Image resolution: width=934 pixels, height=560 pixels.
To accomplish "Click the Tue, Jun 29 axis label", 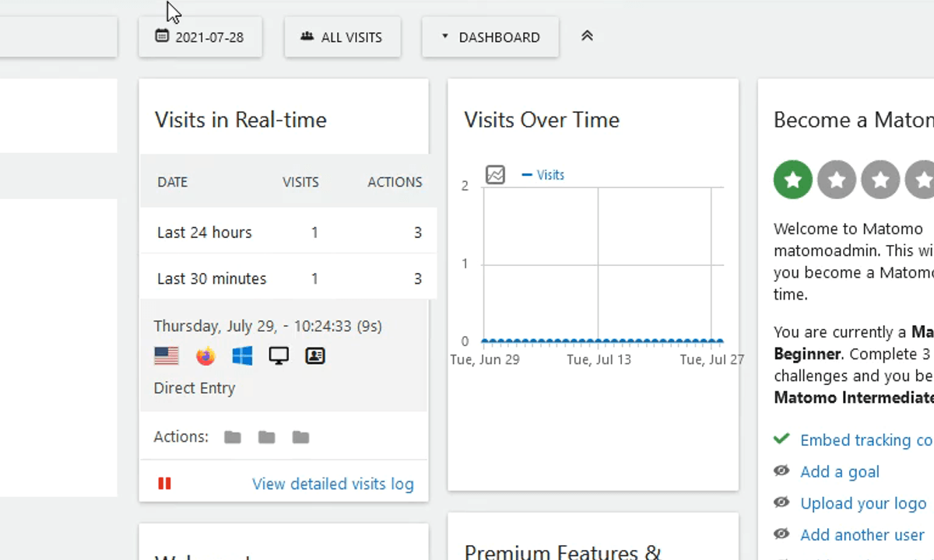I will click(x=485, y=360).
